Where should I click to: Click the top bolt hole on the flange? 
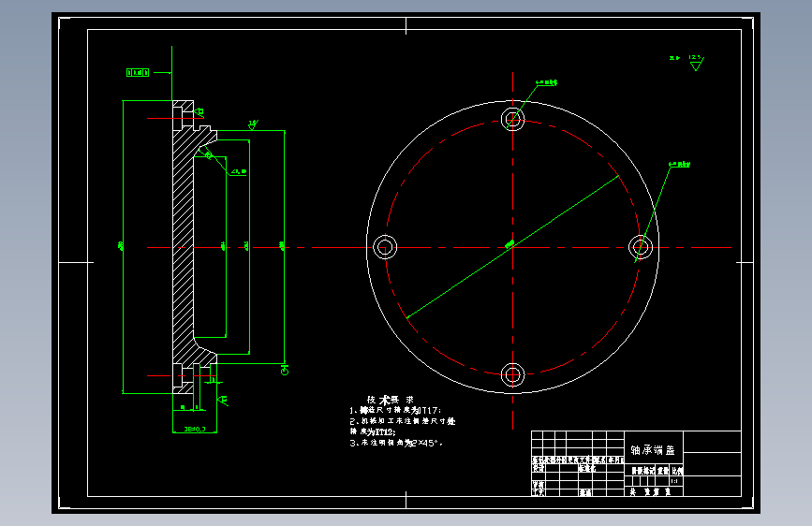coord(512,120)
